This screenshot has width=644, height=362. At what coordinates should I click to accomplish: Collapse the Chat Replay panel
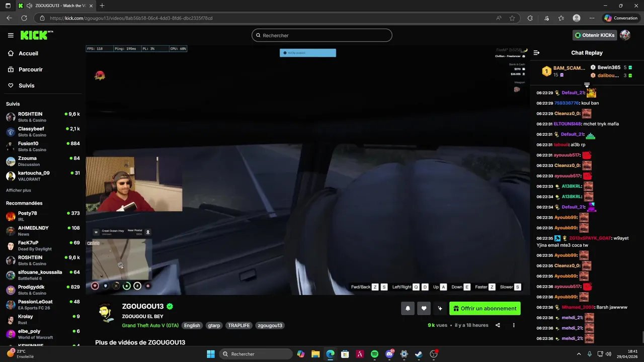pos(536,53)
